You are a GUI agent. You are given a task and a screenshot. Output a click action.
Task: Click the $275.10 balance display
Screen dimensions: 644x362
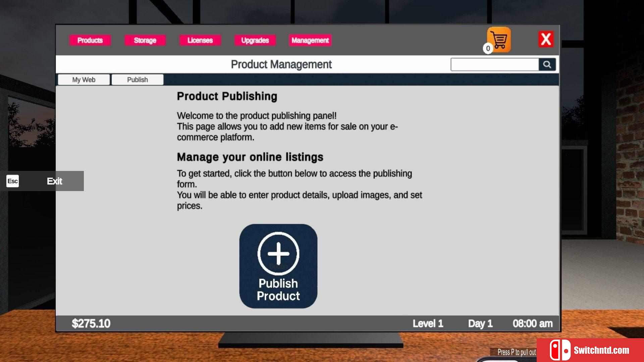point(91,323)
